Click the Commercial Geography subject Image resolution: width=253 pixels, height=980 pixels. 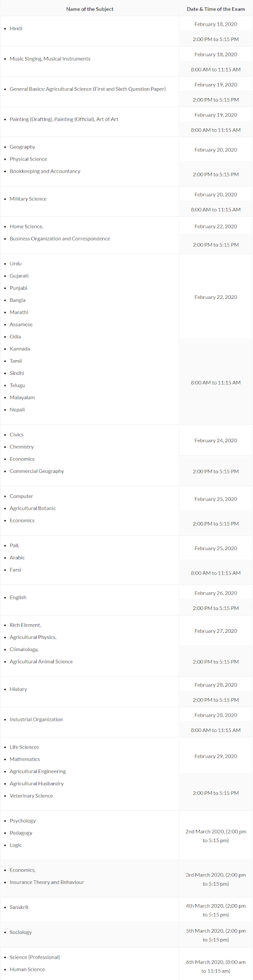tap(37, 472)
